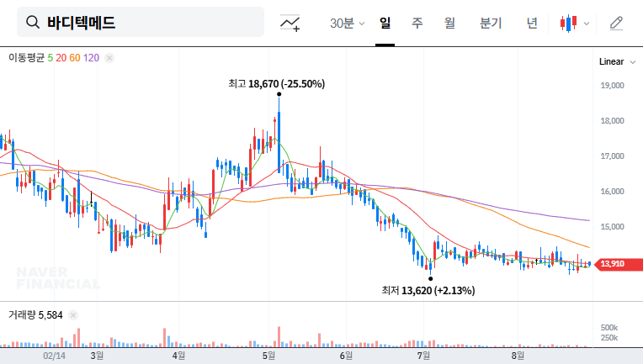This screenshot has width=643, height=364.
Task: Click the 5-day moving average label
Action: point(50,58)
